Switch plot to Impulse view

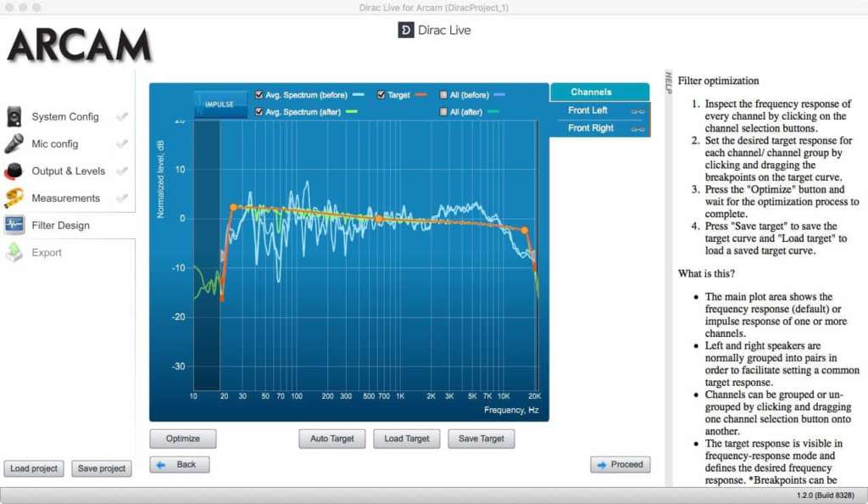[x=220, y=104]
